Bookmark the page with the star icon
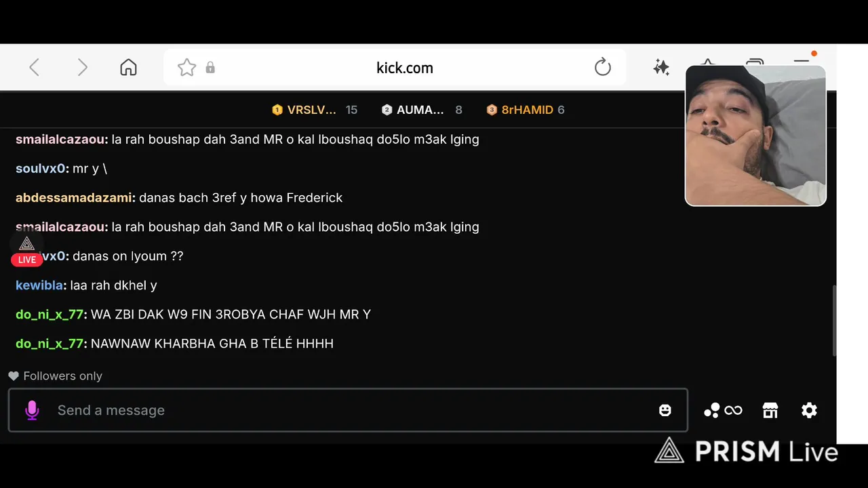The width and height of the screenshot is (868, 488). [186, 67]
